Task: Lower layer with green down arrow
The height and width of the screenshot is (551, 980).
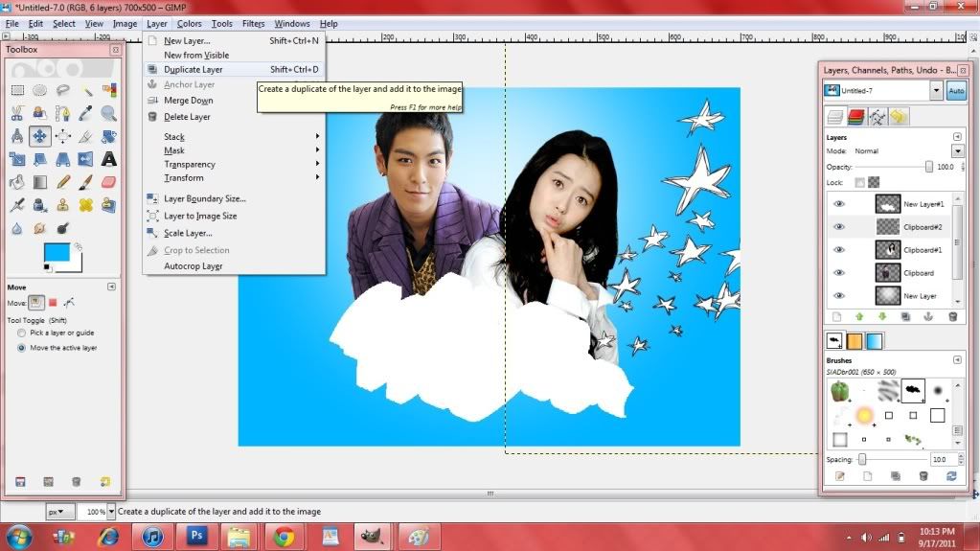Action: (882, 317)
